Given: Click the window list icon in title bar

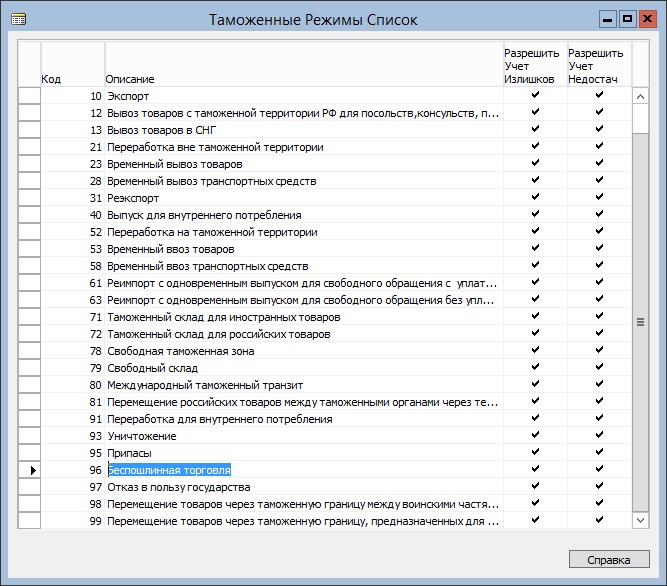Looking at the screenshot, I should [x=19, y=20].
